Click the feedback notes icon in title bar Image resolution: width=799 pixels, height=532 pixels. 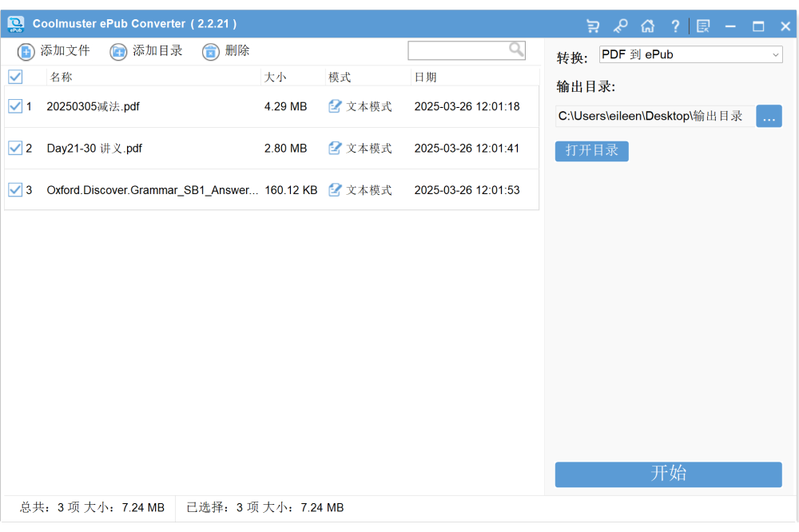[703, 26]
